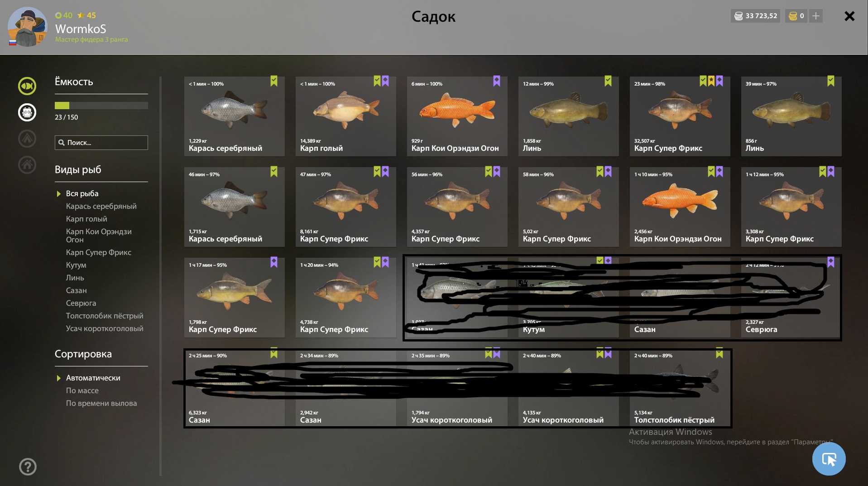Select sorting option По массе
This screenshot has width=868, height=486.
(x=82, y=390)
